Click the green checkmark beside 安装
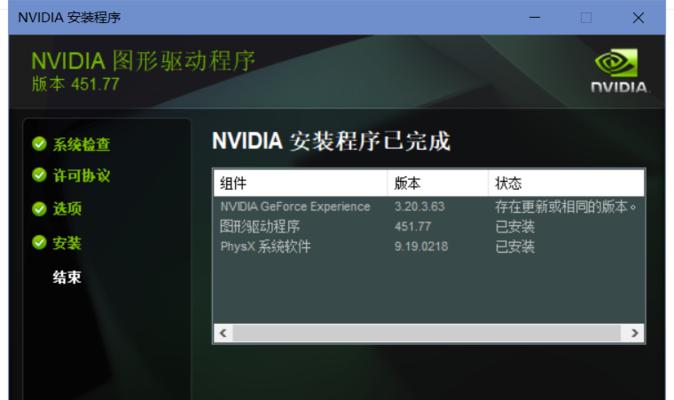This screenshot has height=400, width=674. pos(39,242)
